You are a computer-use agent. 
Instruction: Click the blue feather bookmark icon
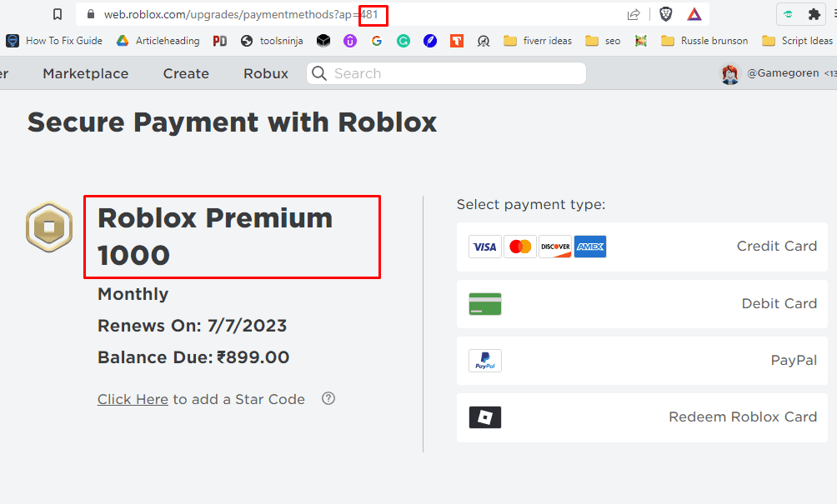430,41
